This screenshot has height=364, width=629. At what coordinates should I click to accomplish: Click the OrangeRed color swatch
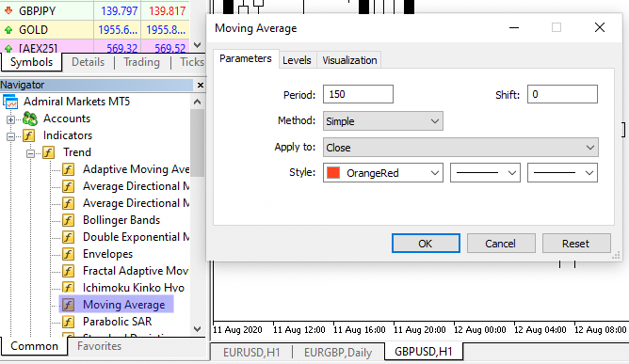pos(333,173)
